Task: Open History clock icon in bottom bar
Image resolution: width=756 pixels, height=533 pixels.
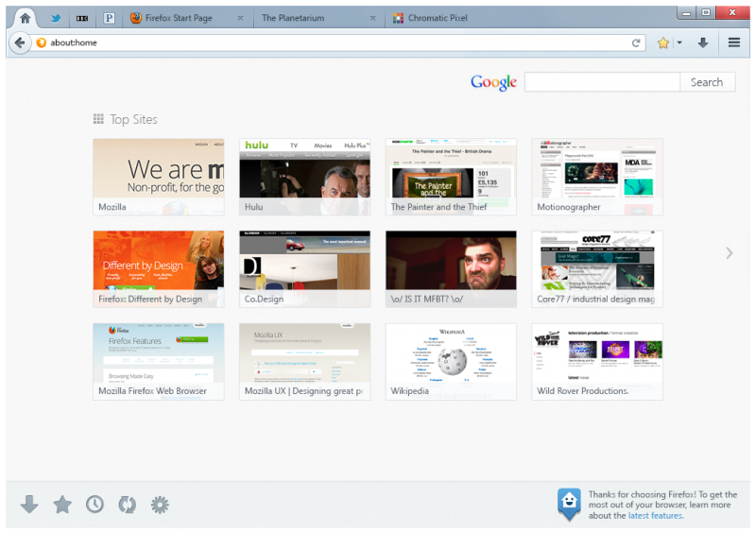Action: (95, 505)
